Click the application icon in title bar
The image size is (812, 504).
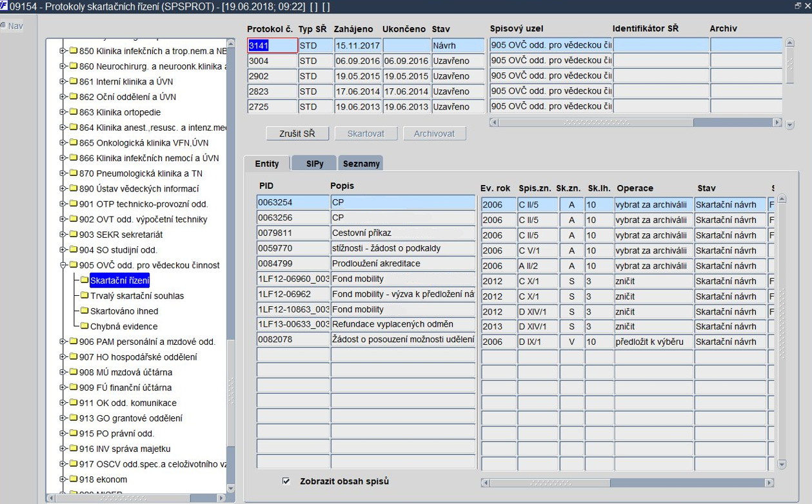(4, 6)
